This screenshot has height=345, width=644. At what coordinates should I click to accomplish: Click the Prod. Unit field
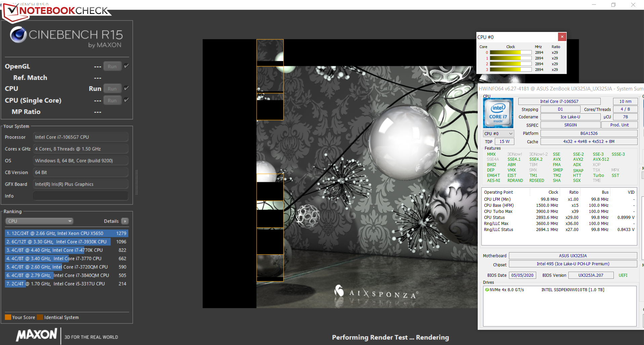(x=619, y=125)
